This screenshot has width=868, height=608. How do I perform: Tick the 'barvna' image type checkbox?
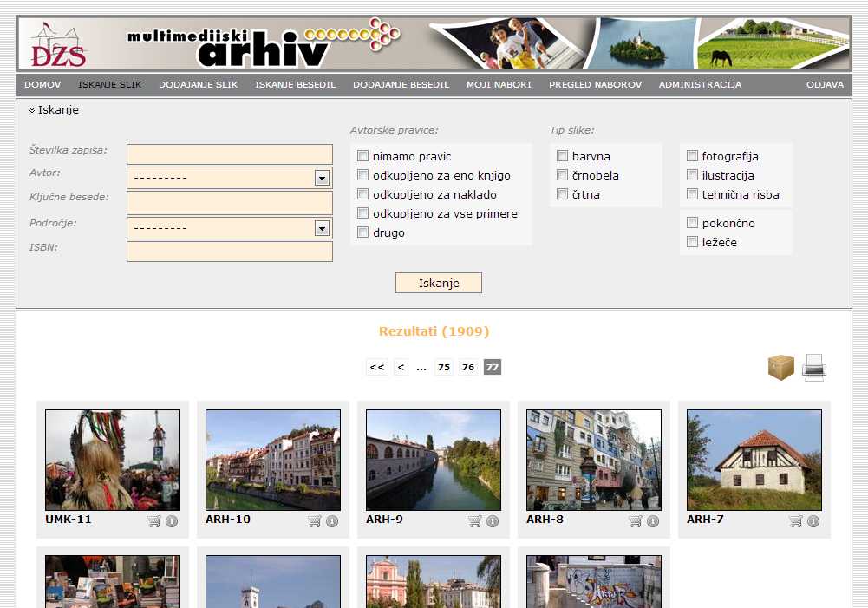tap(563, 156)
